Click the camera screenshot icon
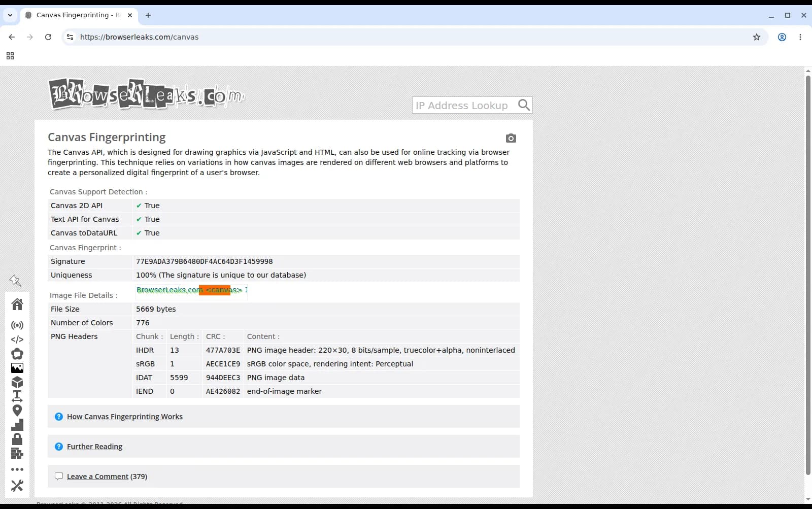Image resolution: width=812 pixels, height=509 pixels. pos(511,138)
